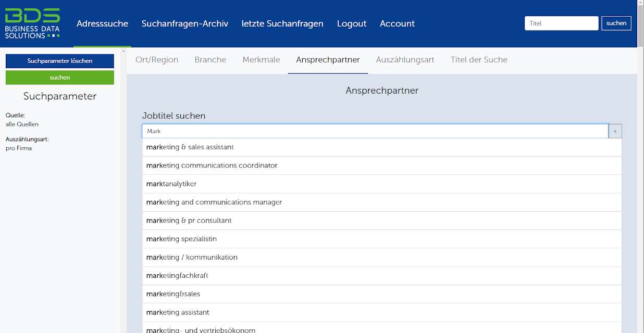The height and width of the screenshot is (333, 644).
Task: Click the BDS Business Data Solutions logo
Action: click(32, 23)
